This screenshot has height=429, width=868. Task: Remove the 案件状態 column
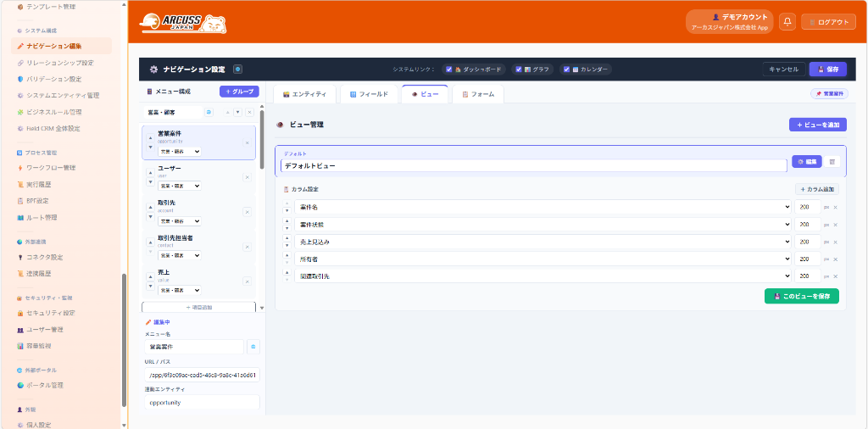[835, 225]
